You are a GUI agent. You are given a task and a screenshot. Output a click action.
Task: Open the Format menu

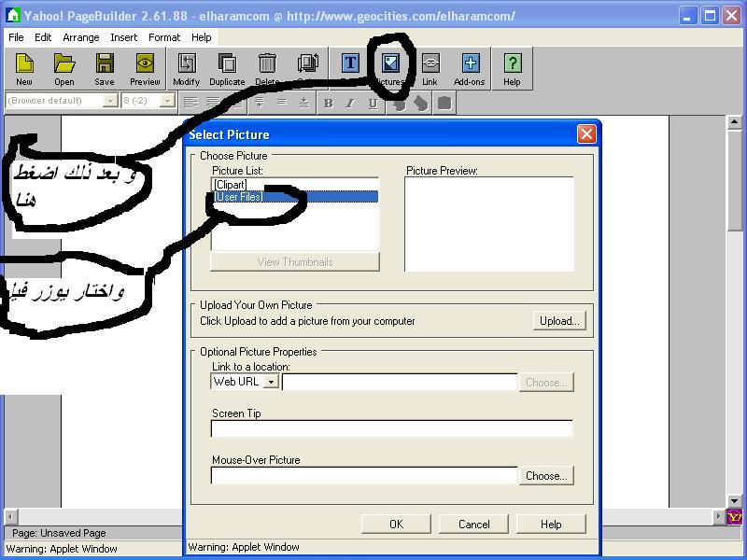(x=164, y=37)
